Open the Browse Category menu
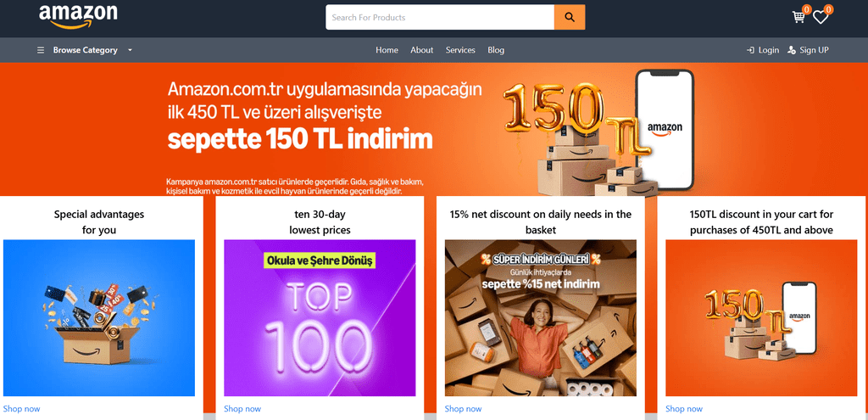The image size is (868, 420). (x=86, y=50)
